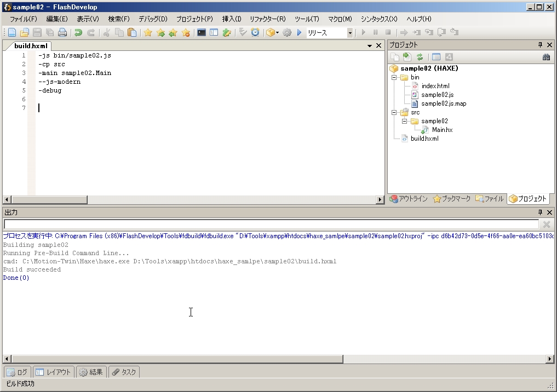Select index.html in the project tree
This screenshot has width=557, height=392.
tap(435, 86)
